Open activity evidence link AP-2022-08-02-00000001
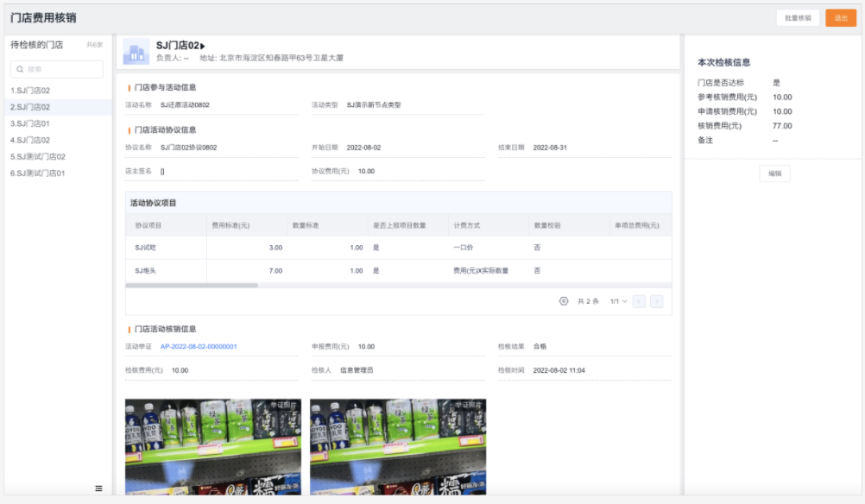The image size is (865, 504). click(199, 347)
